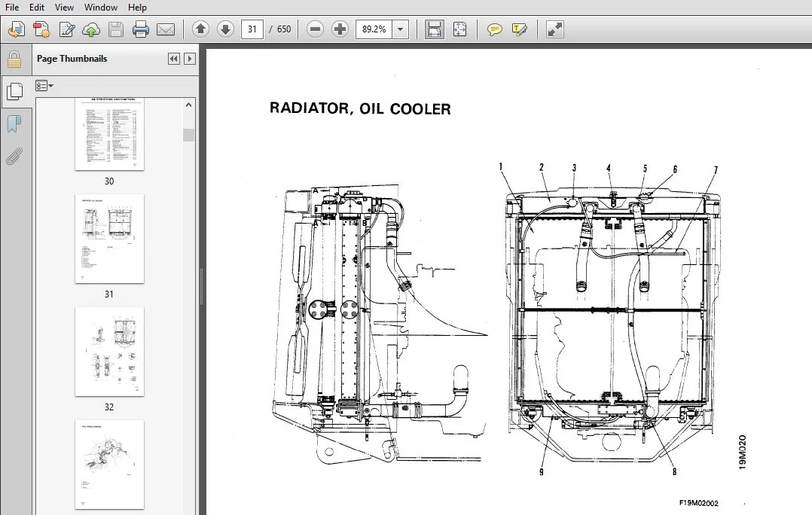This screenshot has width=812, height=515.
Task: Click the security lock panel icon
Action: (14, 59)
